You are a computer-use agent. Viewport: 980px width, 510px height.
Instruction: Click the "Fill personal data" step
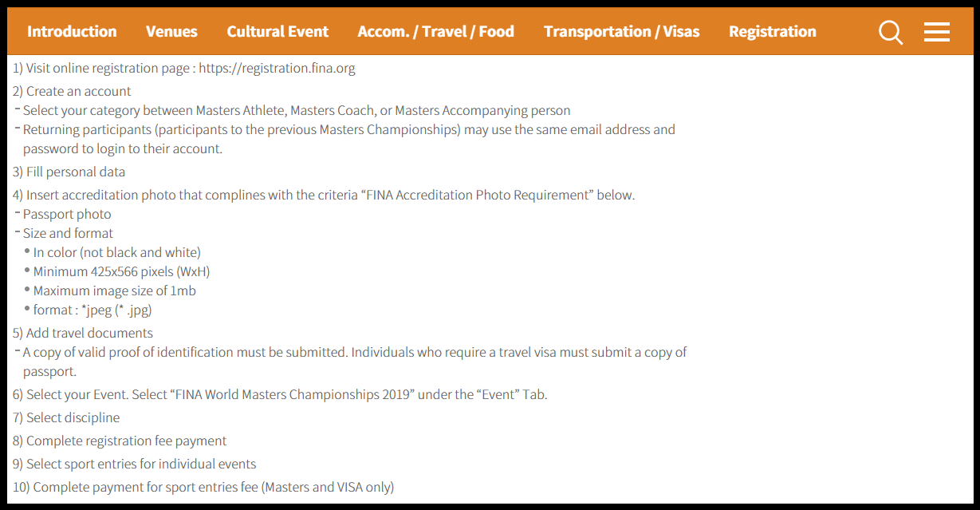point(75,172)
